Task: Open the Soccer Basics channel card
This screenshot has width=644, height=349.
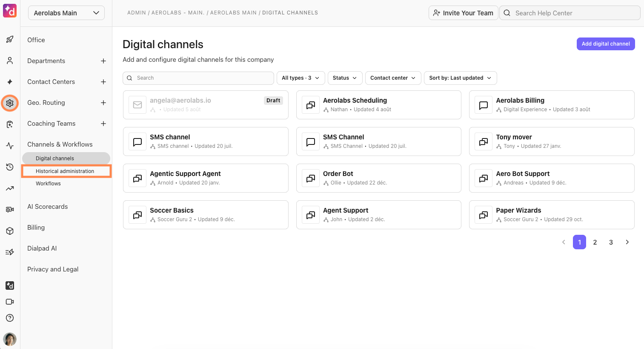Action: pyautogui.click(x=206, y=215)
